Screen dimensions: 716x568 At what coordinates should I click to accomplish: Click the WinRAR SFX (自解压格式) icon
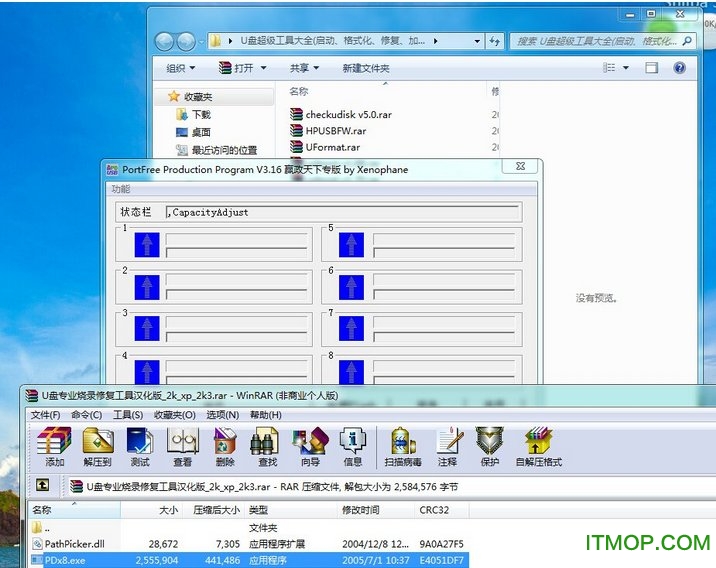click(x=538, y=447)
